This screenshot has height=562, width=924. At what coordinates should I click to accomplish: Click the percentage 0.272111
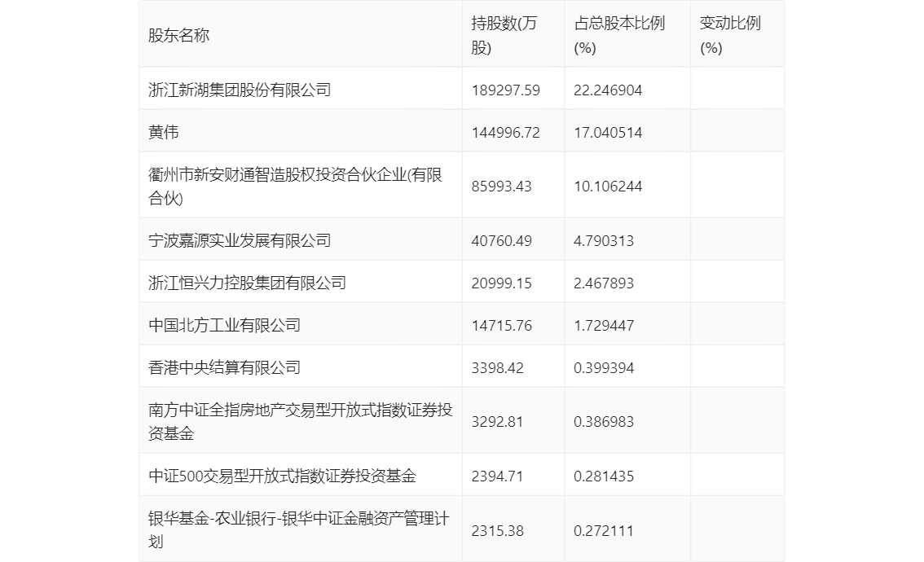click(604, 531)
